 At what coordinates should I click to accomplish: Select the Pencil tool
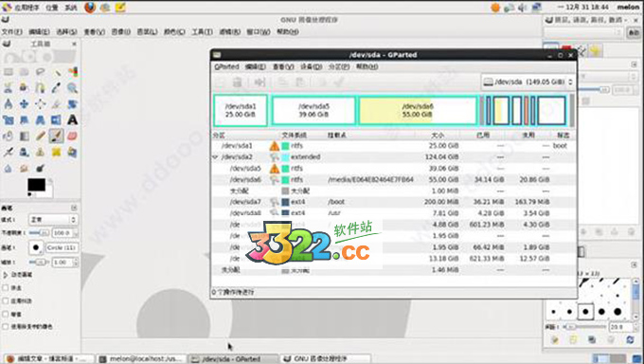click(x=40, y=136)
